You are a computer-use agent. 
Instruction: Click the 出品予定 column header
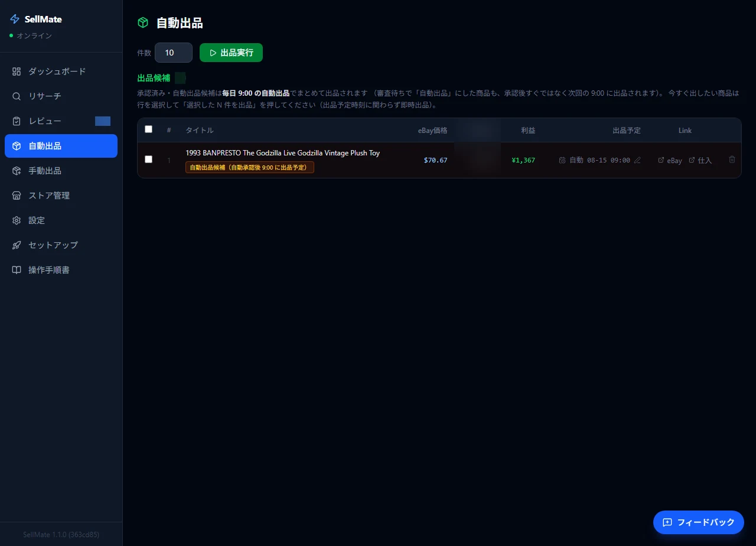(627, 131)
